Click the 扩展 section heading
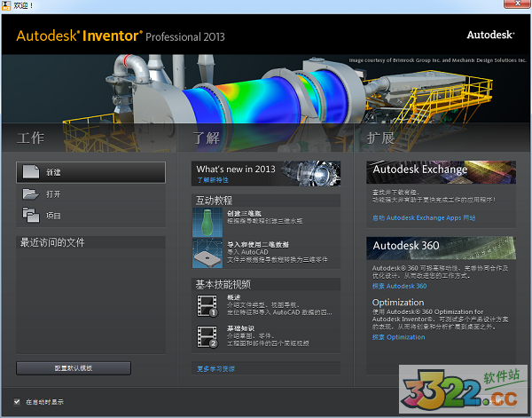The width and height of the screenshot is (532, 418). (380, 138)
